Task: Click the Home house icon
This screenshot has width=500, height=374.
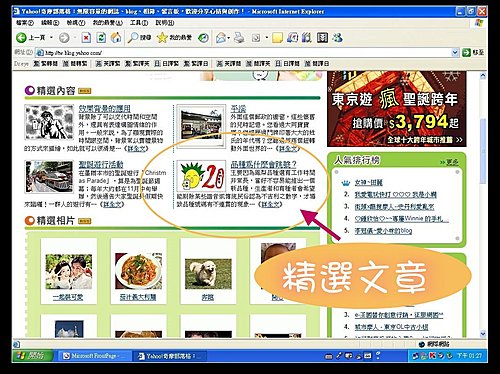Action: pyautogui.click(x=116, y=38)
